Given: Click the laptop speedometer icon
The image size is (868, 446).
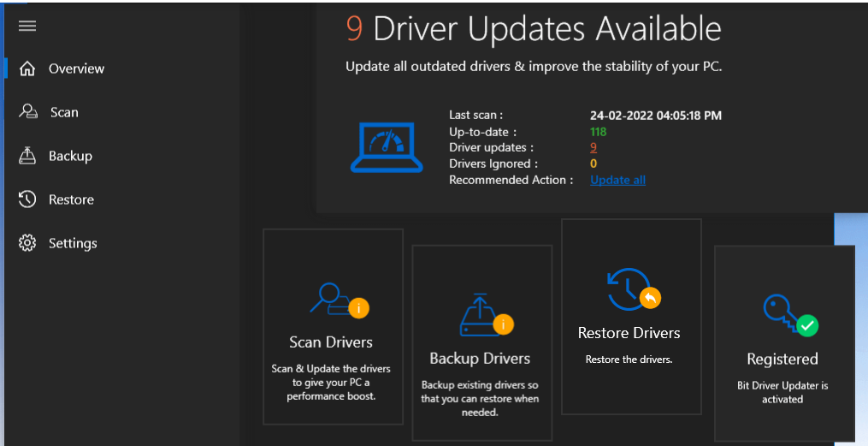Looking at the screenshot, I should click(x=387, y=147).
